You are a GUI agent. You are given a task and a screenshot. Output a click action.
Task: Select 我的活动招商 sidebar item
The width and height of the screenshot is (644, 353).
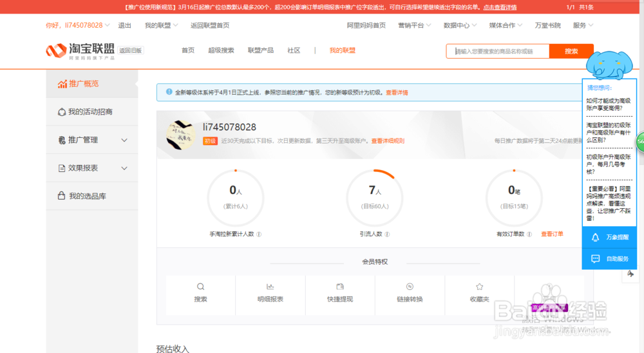click(92, 112)
